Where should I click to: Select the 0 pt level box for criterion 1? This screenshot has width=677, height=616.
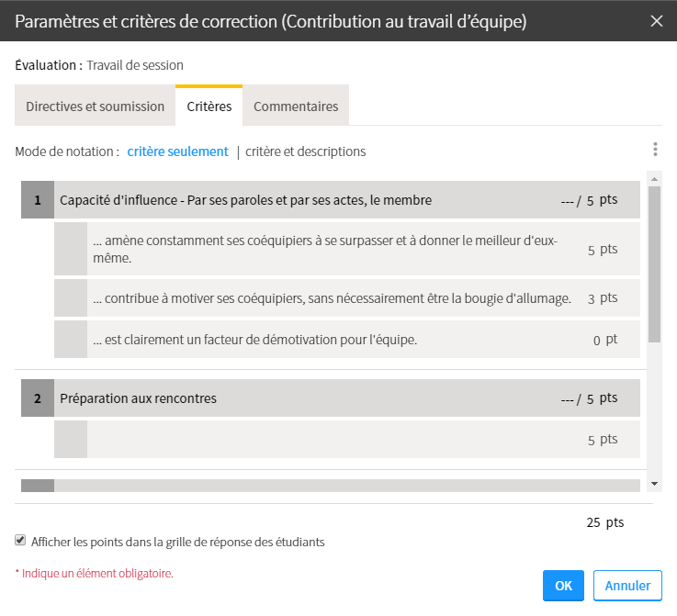(x=71, y=340)
